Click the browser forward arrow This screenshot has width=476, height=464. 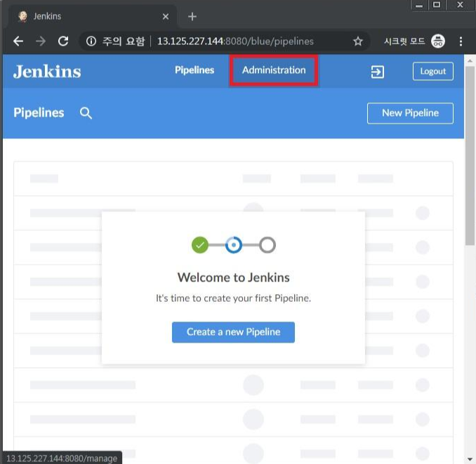click(41, 41)
